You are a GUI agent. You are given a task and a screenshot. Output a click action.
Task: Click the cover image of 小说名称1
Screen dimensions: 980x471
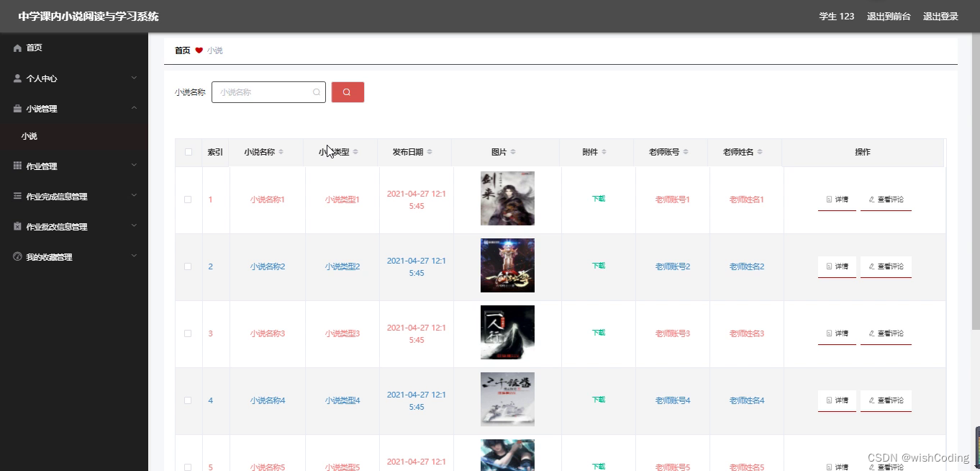click(x=507, y=199)
